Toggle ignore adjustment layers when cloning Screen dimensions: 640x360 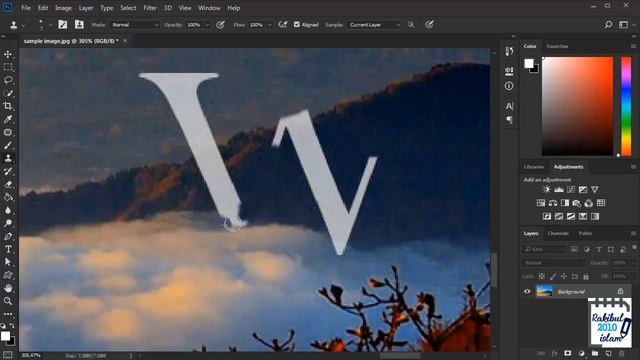point(411,24)
